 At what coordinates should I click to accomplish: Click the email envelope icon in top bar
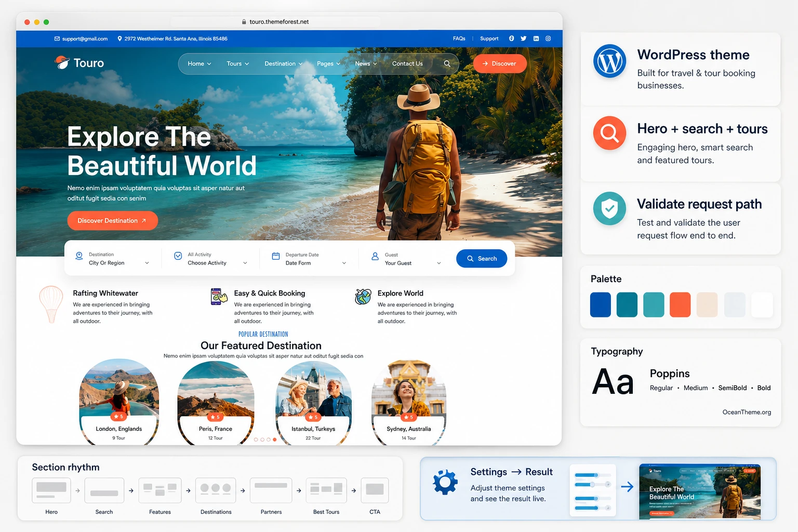[57, 38]
